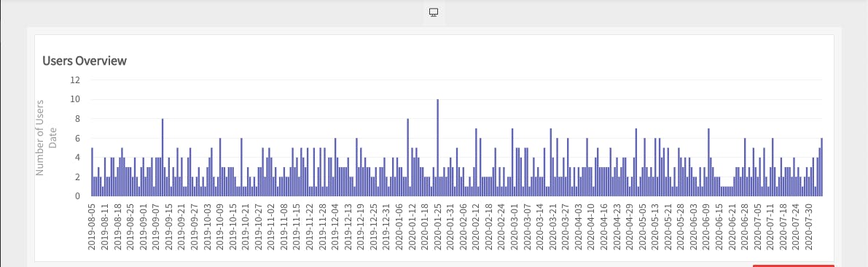The height and width of the screenshot is (267, 868).
Task: Click the 2019-08-05 date label
Action: 92,227
